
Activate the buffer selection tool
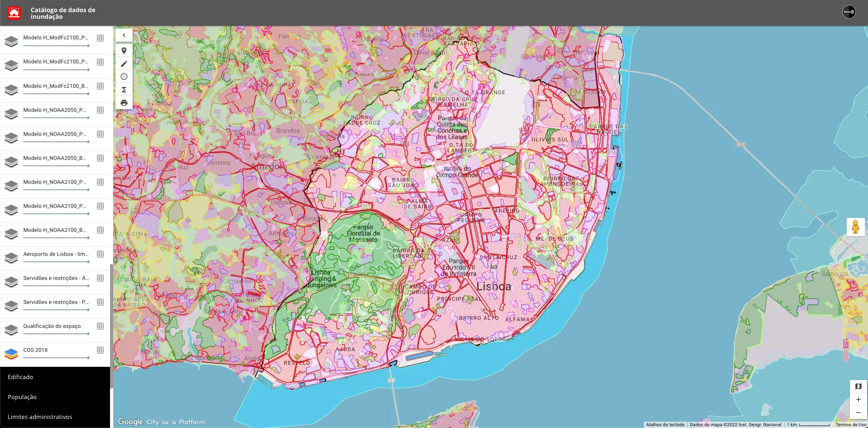click(124, 77)
